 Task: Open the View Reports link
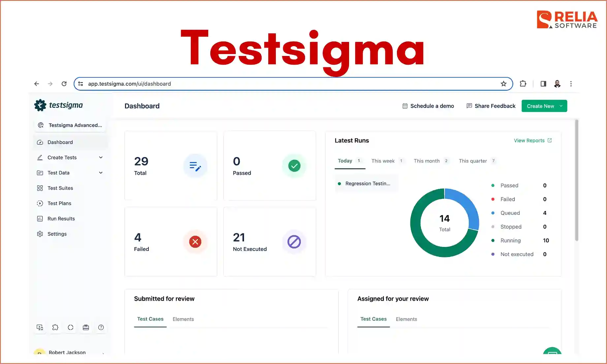529,140
